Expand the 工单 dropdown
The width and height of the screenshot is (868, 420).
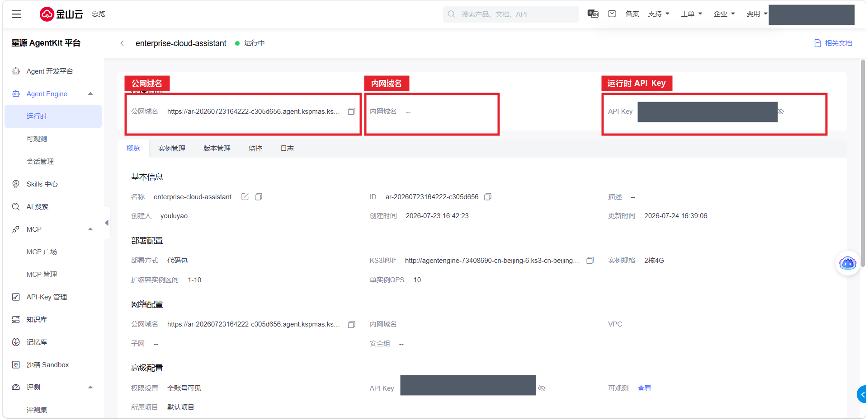[x=692, y=14]
